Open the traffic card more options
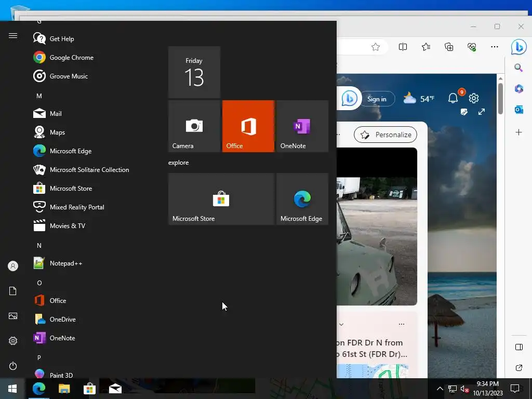The image size is (532, 399). click(x=402, y=324)
